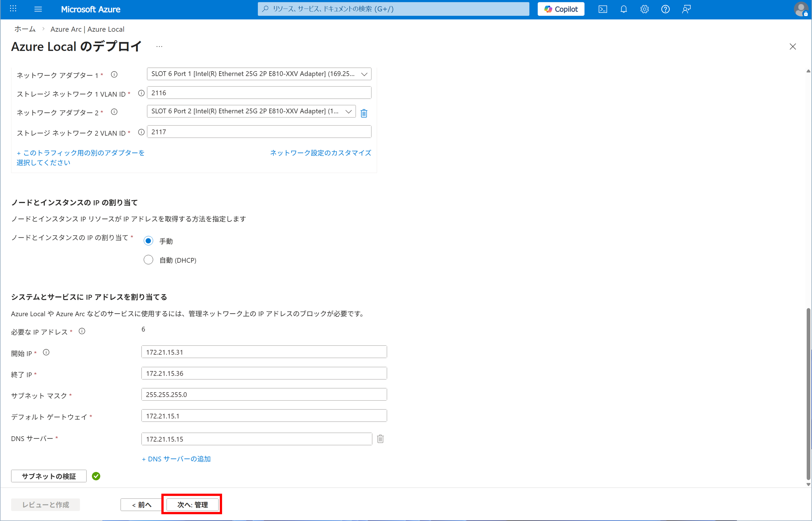This screenshot has height=521, width=812.
Task: Open the notifications bell
Action: (x=624, y=9)
